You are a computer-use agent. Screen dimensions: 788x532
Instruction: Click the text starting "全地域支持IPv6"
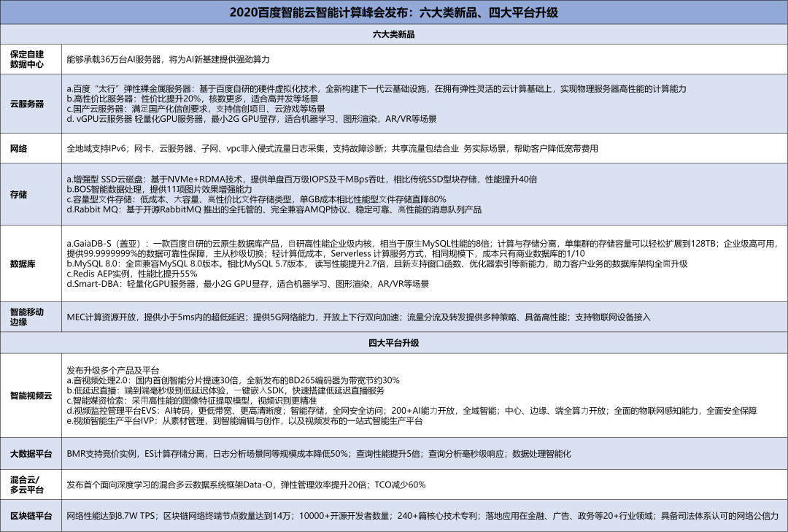click(332, 148)
